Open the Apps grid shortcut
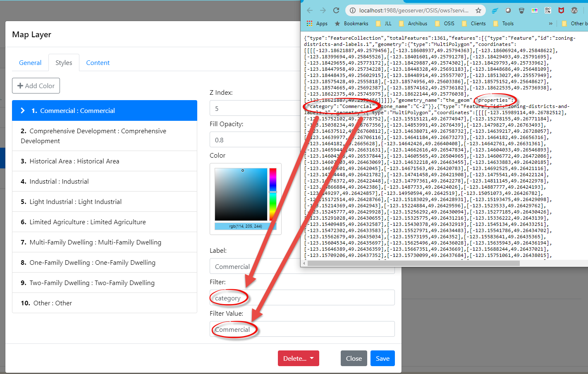 (317, 24)
